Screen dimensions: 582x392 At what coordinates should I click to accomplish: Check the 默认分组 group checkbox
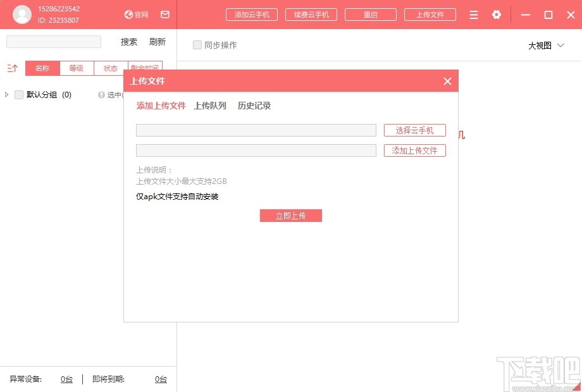tap(18, 94)
